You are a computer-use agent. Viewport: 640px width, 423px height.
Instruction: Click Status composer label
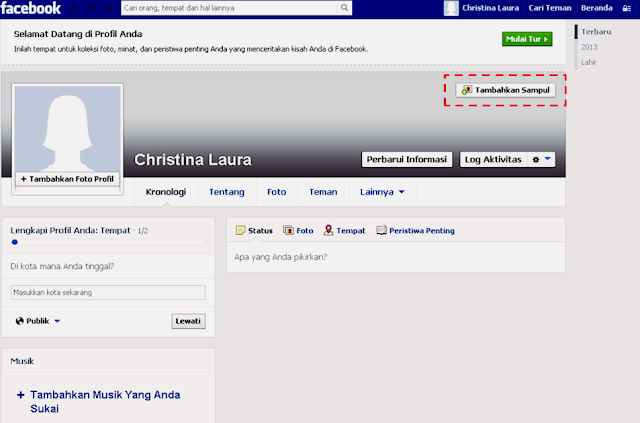coord(260,231)
